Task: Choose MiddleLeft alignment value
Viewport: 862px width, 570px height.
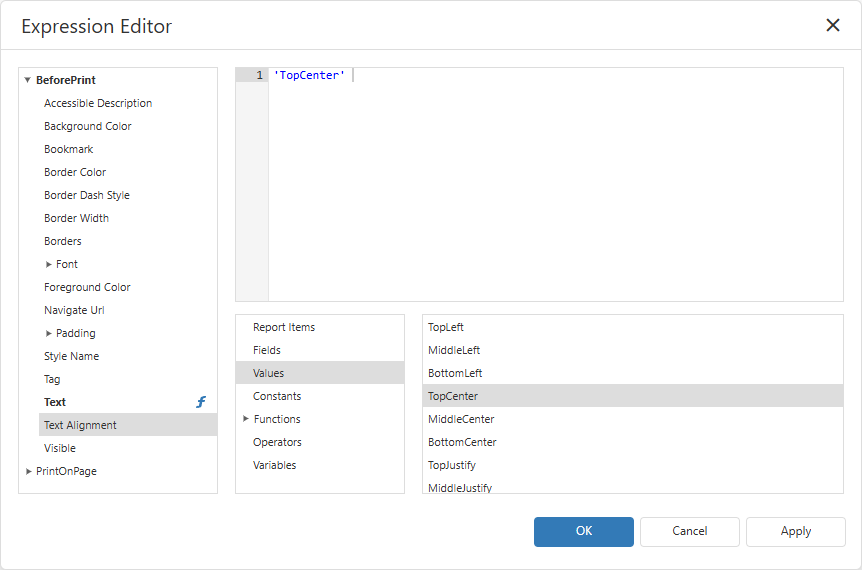Action: pyautogui.click(x=633, y=350)
